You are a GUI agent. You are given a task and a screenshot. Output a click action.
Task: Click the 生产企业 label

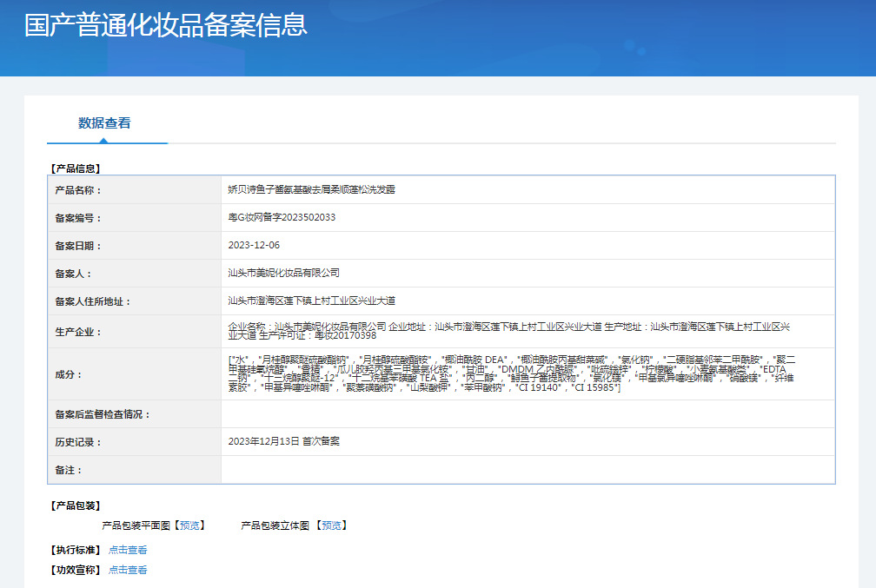78,333
